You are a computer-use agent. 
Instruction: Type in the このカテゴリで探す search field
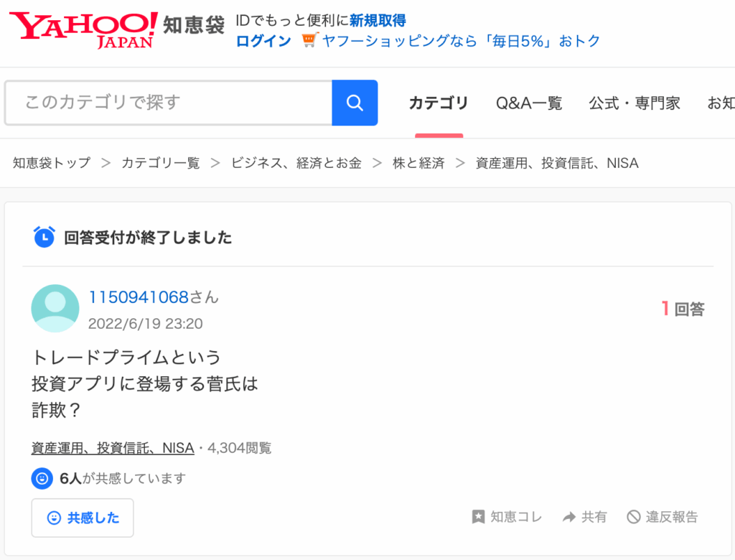[x=169, y=103]
